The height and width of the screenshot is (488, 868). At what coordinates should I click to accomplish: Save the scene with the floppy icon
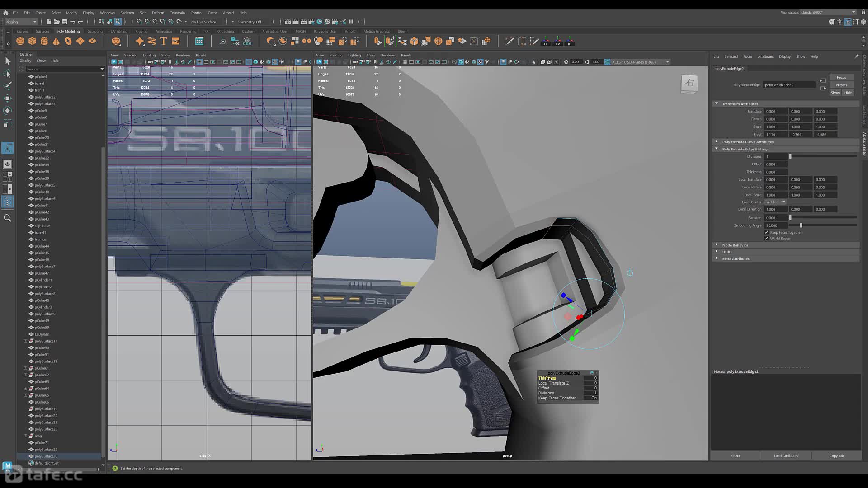[x=65, y=22]
